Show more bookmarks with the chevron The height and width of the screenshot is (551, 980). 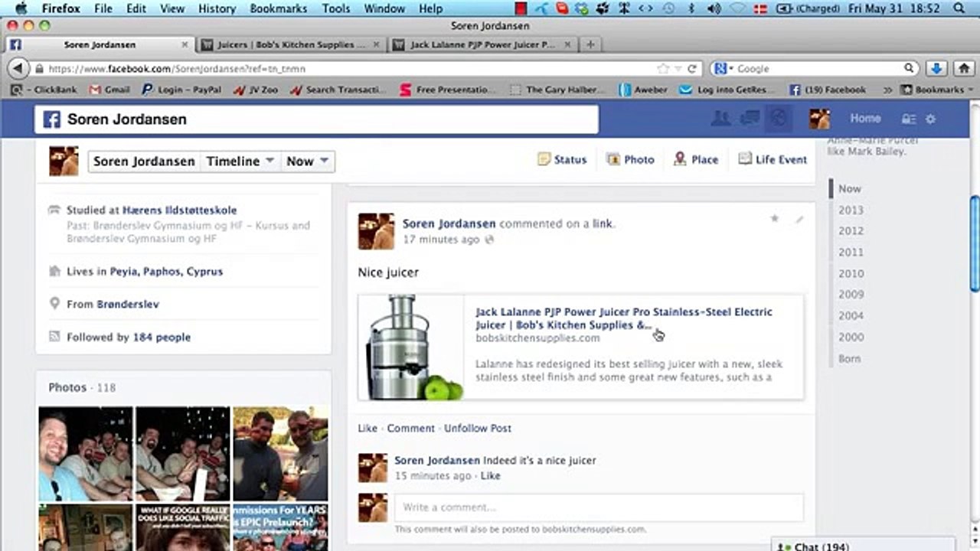pos(888,90)
